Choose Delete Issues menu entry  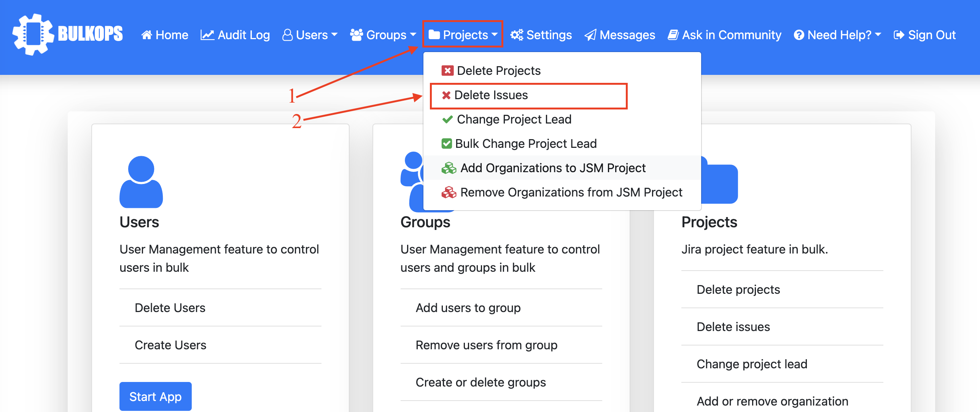(x=562, y=95)
